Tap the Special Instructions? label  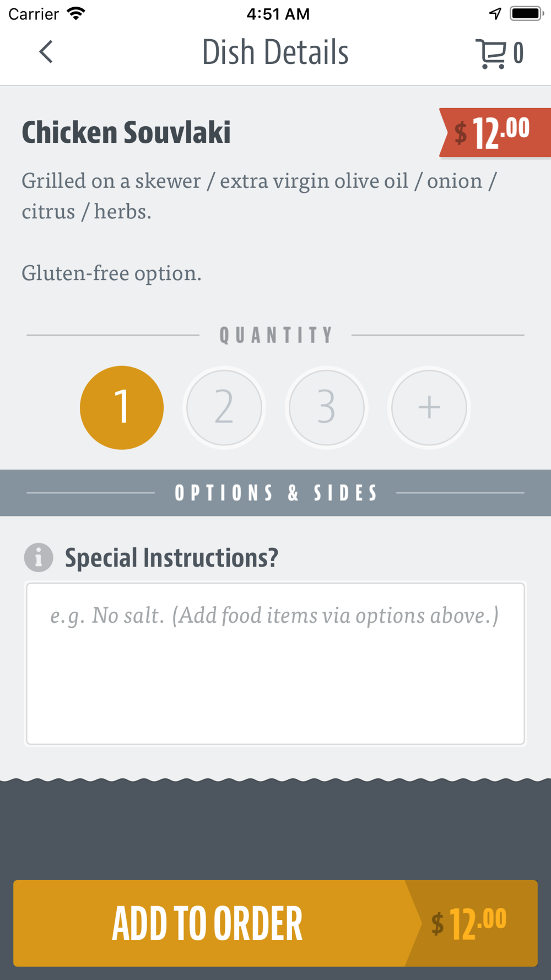(x=171, y=558)
